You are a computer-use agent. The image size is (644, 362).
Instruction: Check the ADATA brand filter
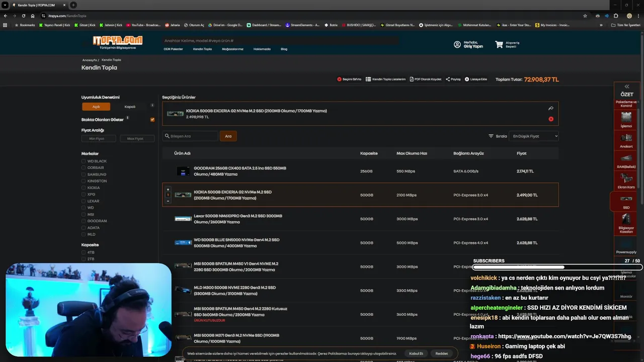[84, 228]
